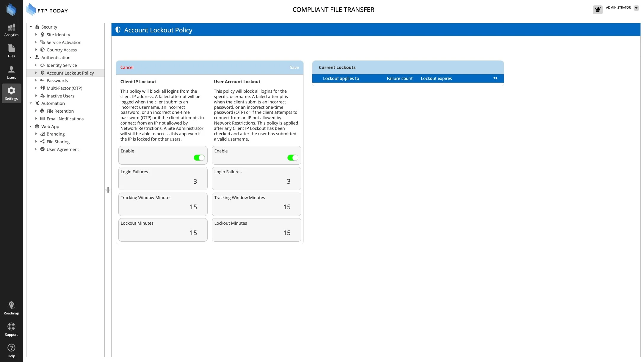The width and height of the screenshot is (644, 362).
Task: Open Multi-Factor (OTP) settings
Action: [x=64, y=88]
